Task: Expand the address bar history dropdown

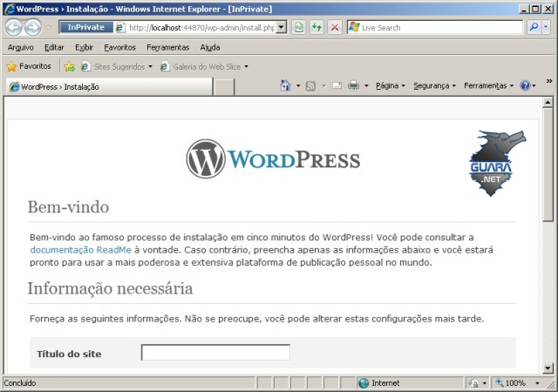Action: point(281,27)
